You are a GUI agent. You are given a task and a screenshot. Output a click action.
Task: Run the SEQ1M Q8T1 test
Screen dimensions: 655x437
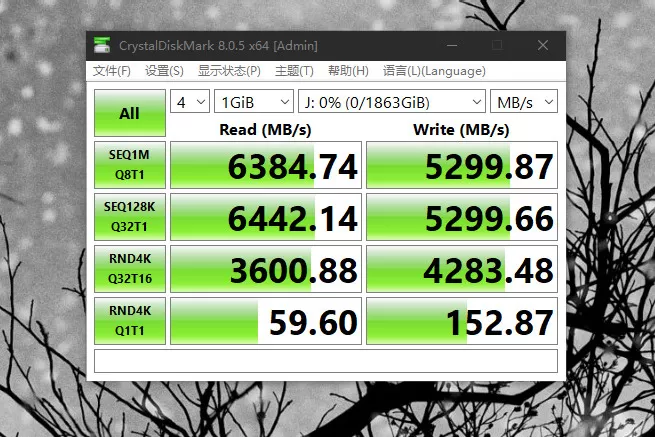tap(130, 166)
